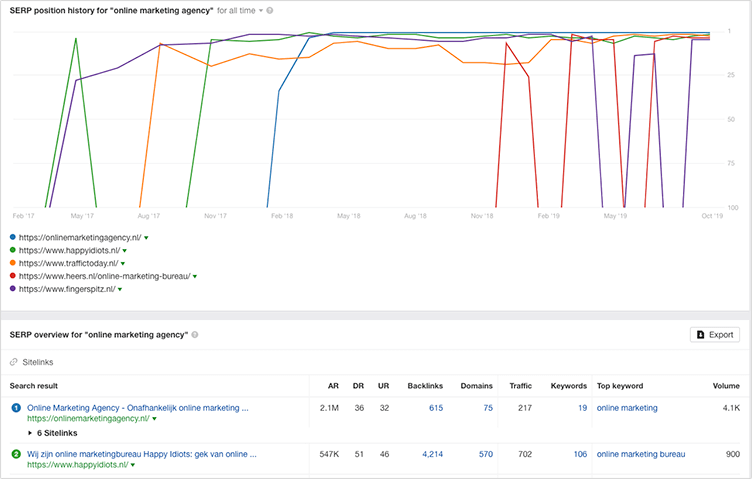
Task: Click AR value 2.1M
Action: 329,408
